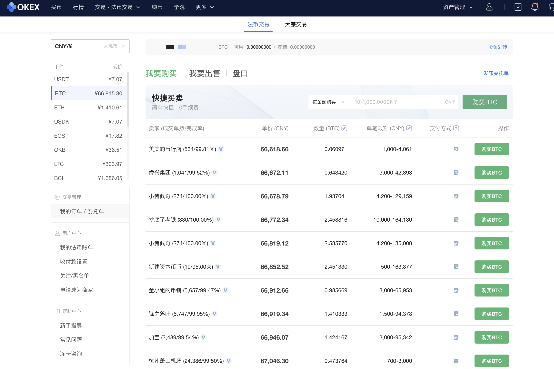Viewport: 554px width, 369px height.
Task: Click price 66,945.07 in the table
Action: pyautogui.click(x=275, y=338)
